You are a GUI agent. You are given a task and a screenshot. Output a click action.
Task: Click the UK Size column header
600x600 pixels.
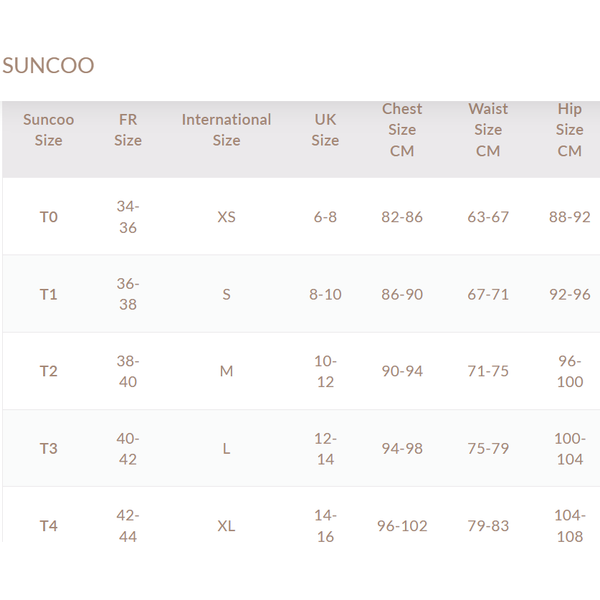(325, 130)
